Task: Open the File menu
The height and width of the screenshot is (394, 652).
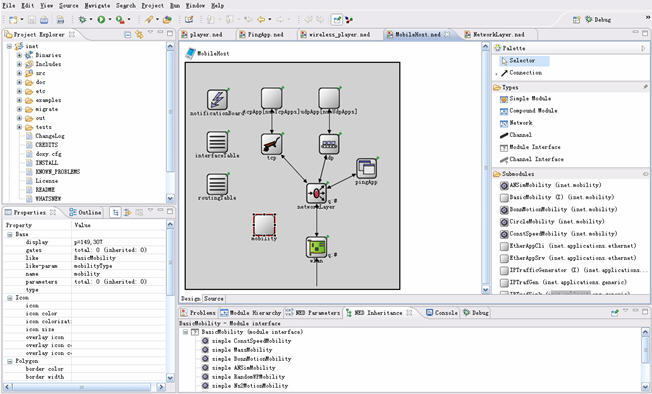Action: coord(9,5)
